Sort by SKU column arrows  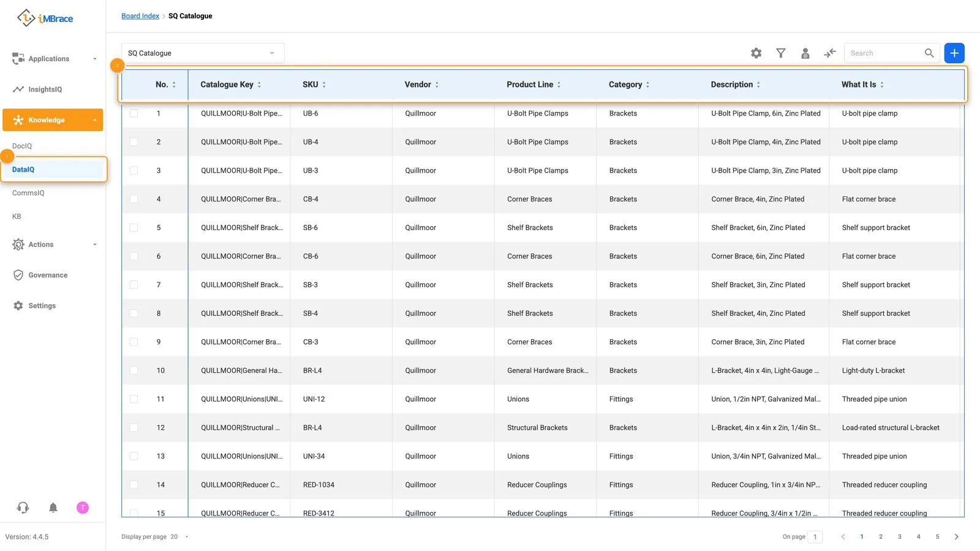(x=324, y=84)
